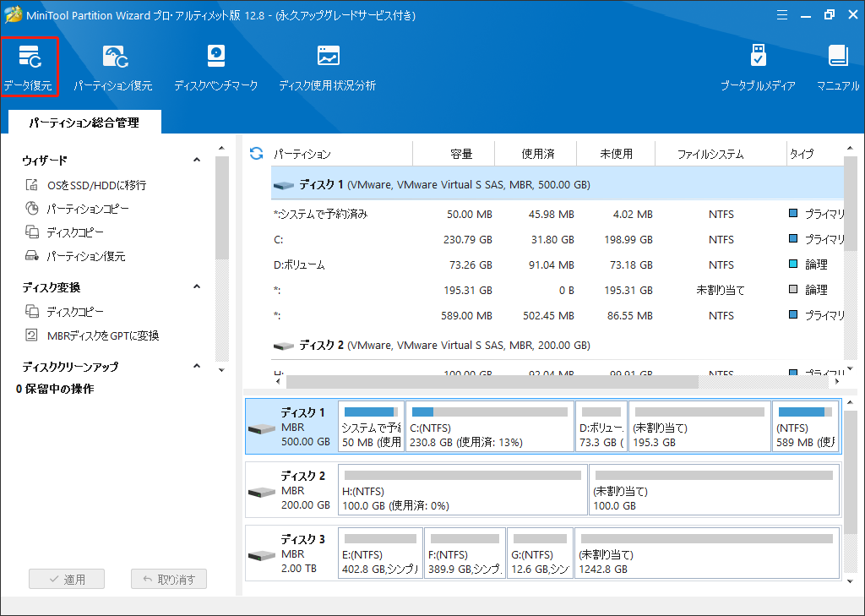Open the hamburger menu in the title bar
Viewport: 865px width, 616px height.
[782, 15]
